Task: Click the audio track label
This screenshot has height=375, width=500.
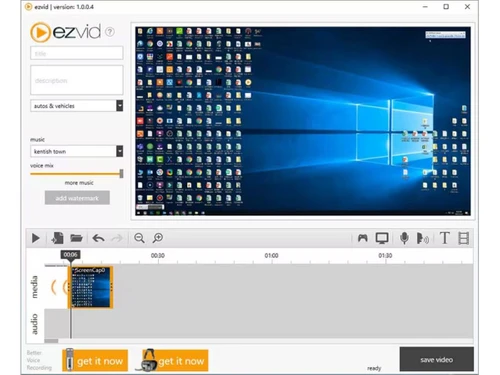Action: point(34,324)
